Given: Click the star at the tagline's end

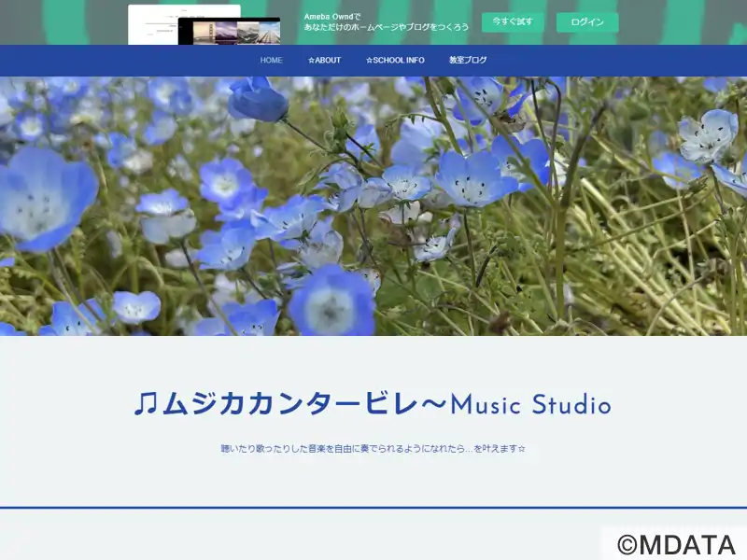Looking at the screenshot, I should tap(521, 449).
